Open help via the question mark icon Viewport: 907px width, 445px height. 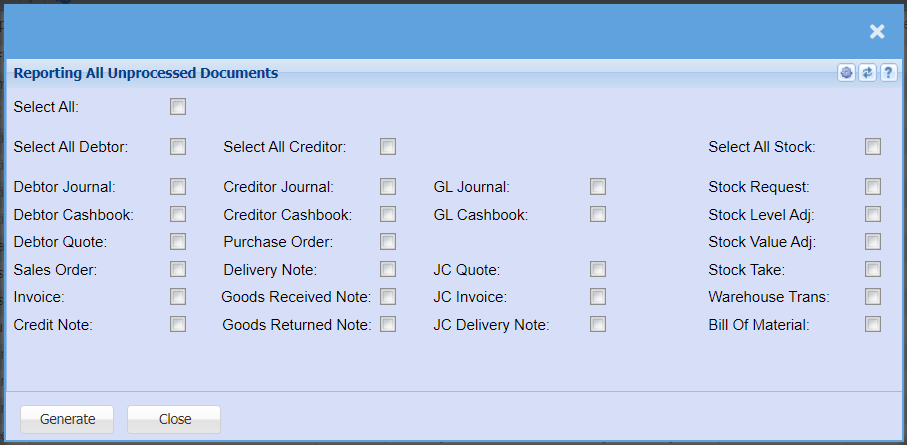(887, 73)
